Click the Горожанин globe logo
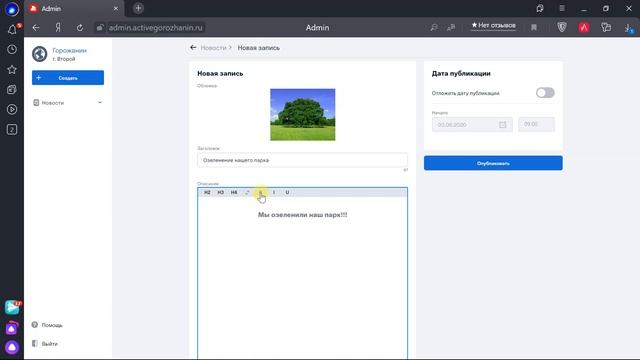The width and height of the screenshot is (640, 360). [40, 54]
